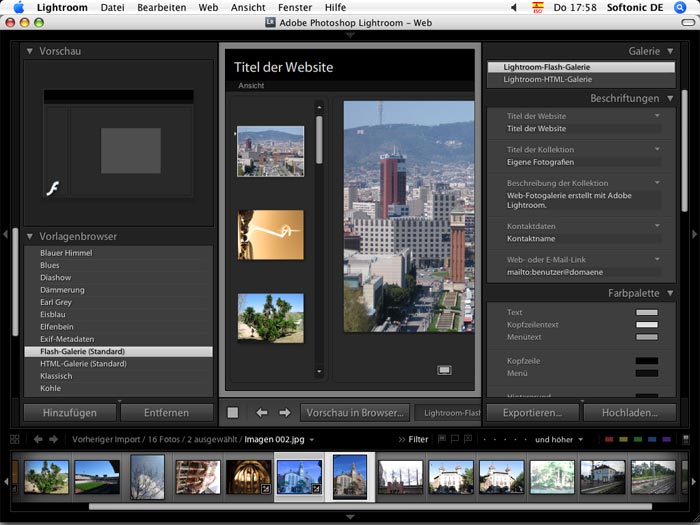Click the Exportieren button
Viewport: 700px width, 525px height.
coord(533,412)
